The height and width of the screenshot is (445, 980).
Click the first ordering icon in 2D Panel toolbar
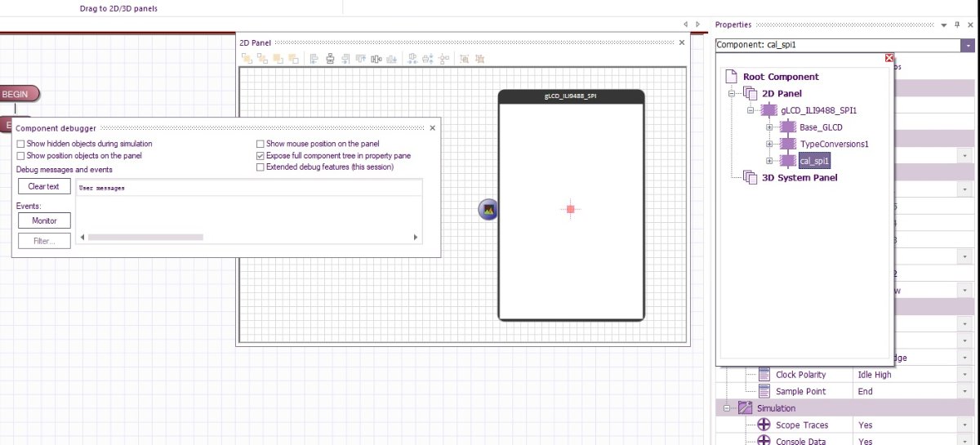click(x=247, y=59)
